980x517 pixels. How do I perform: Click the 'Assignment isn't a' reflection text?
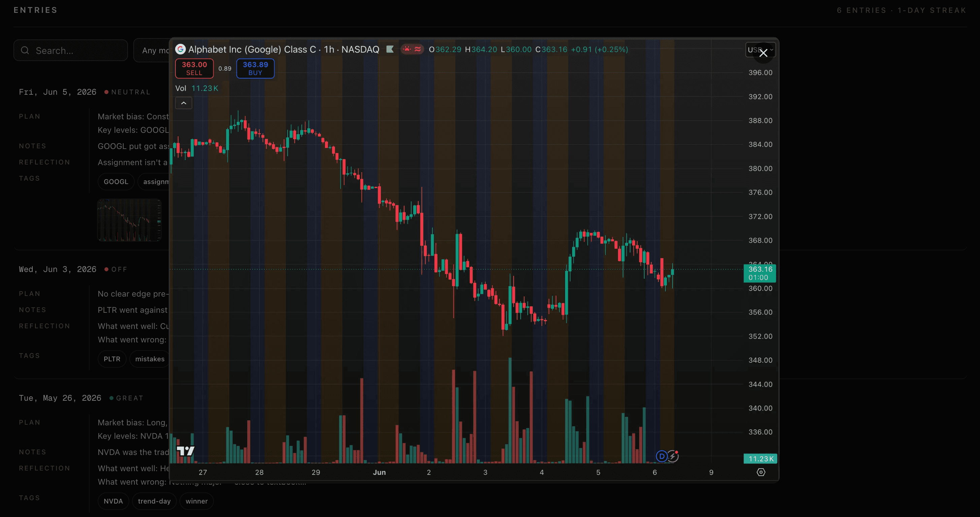pos(133,162)
